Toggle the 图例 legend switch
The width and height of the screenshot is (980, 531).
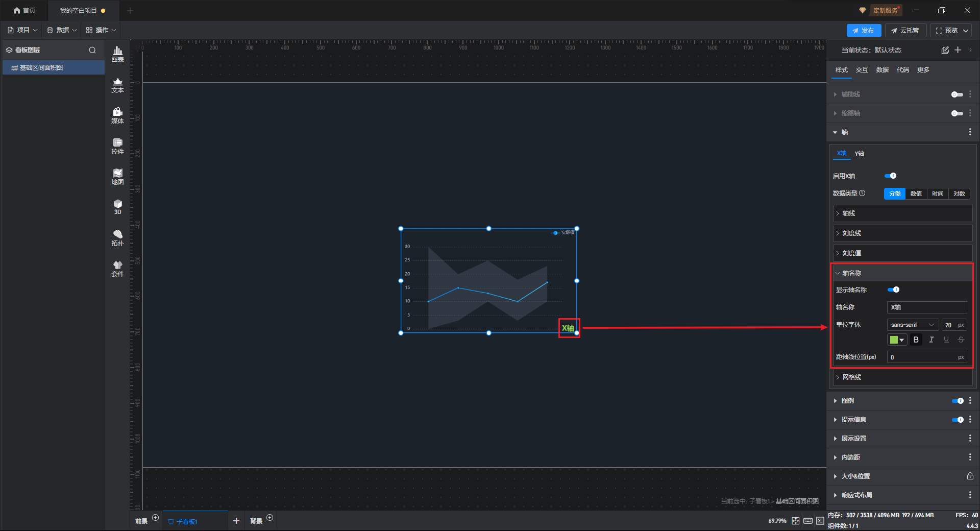pyautogui.click(x=958, y=401)
